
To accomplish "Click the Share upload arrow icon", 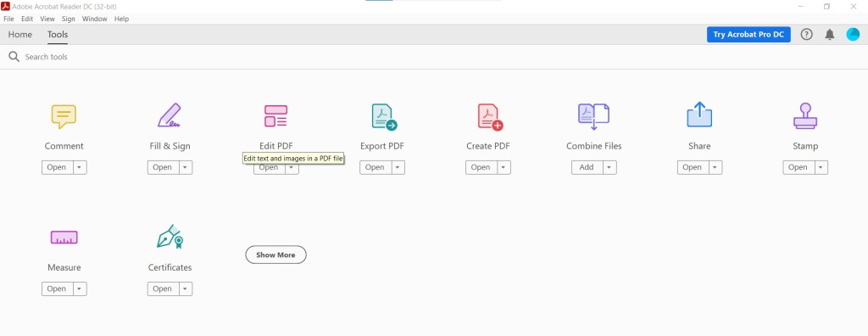I will coord(699,115).
